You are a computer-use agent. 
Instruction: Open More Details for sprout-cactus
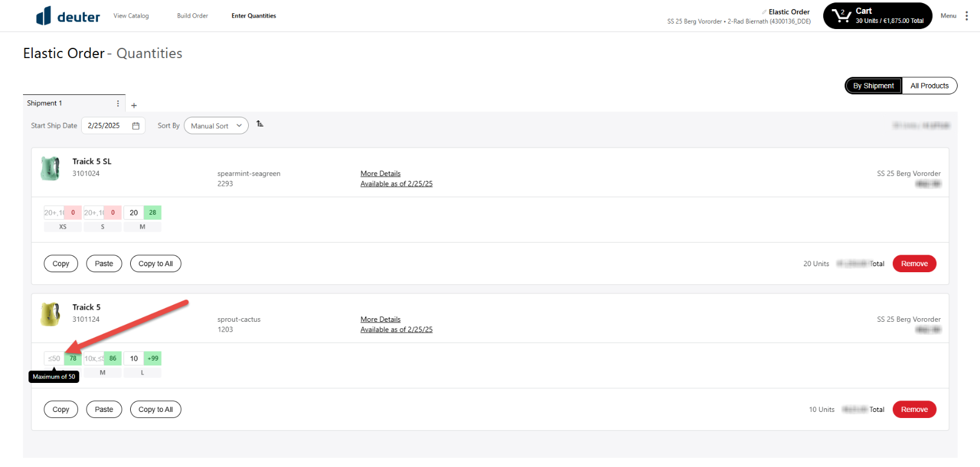point(380,319)
